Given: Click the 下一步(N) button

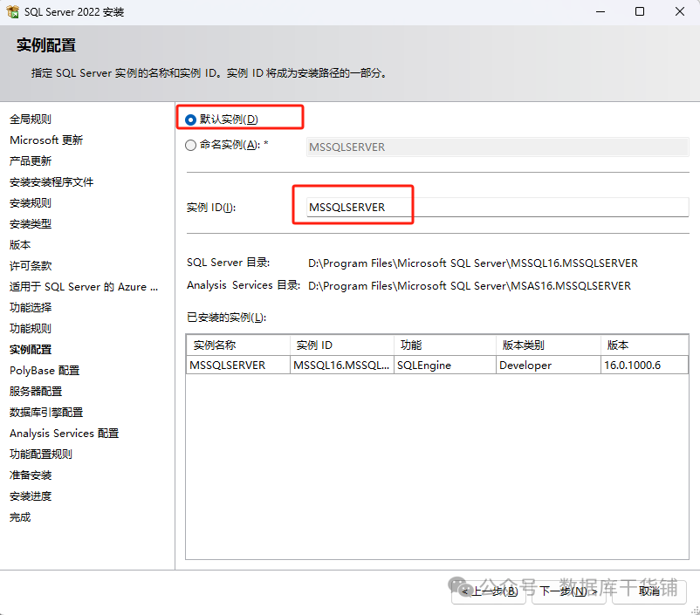Looking at the screenshot, I should (x=568, y=591).
